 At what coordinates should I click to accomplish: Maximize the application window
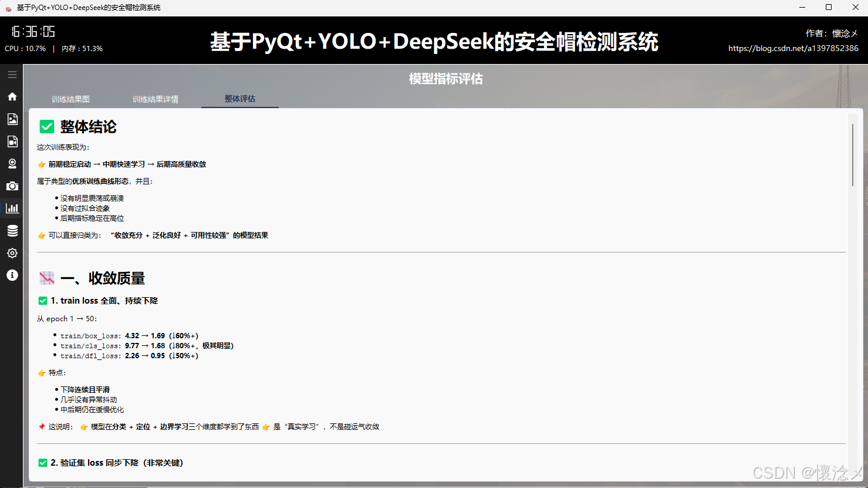point(829,7)
